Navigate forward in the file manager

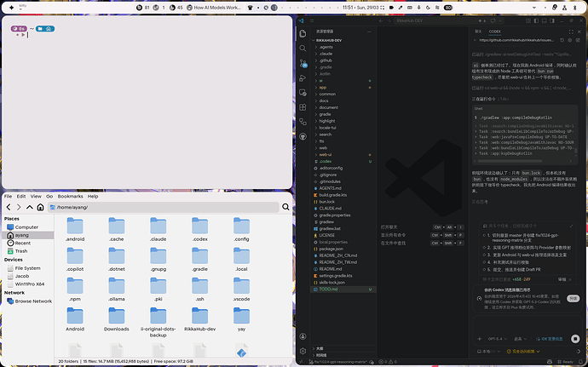pos(19,207)
